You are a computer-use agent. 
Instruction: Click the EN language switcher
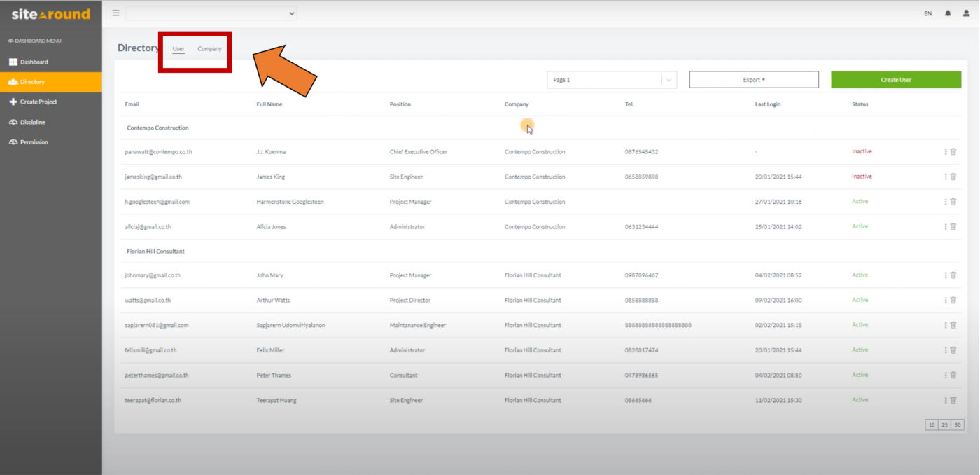pos(927,13)
